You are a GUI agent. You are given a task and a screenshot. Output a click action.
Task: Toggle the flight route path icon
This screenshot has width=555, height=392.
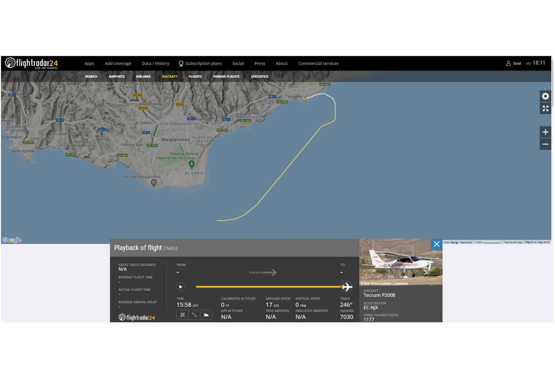[194, 315]
